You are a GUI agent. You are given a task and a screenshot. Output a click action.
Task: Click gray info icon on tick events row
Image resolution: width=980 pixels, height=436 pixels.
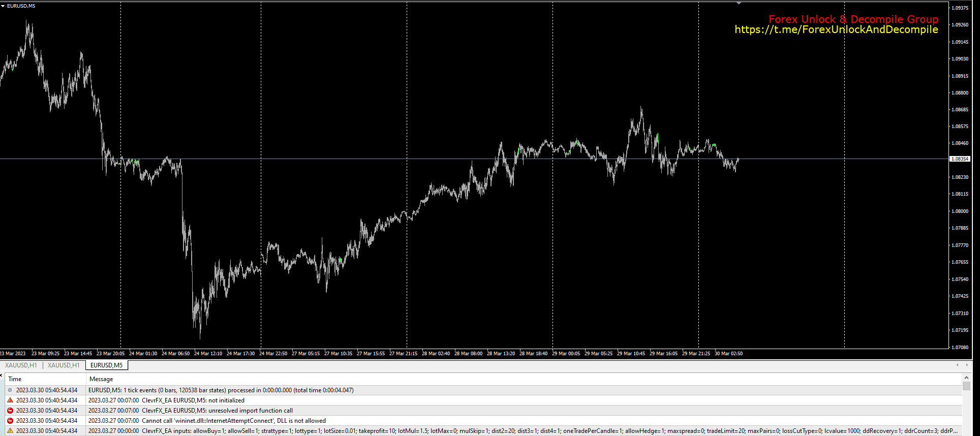tap(10, 390)
